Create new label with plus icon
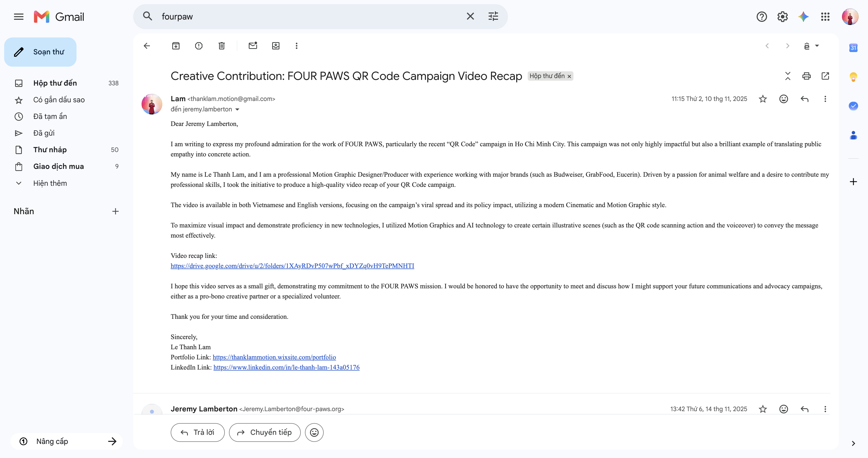 coord(115,211)
